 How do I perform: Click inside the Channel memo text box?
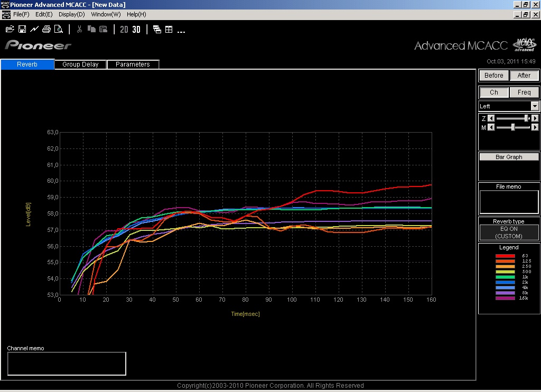pyautogui.click(x=67, y=363)
